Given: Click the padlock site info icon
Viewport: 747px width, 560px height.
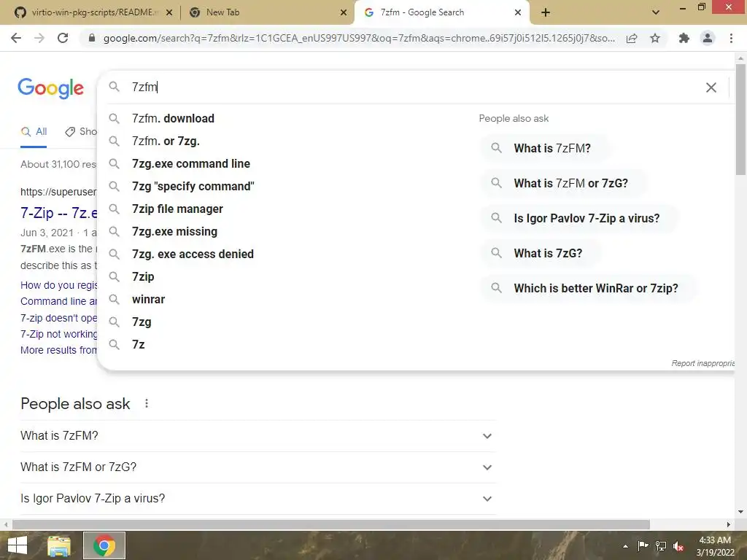Looking at the screenshot, I should (92, 38).
